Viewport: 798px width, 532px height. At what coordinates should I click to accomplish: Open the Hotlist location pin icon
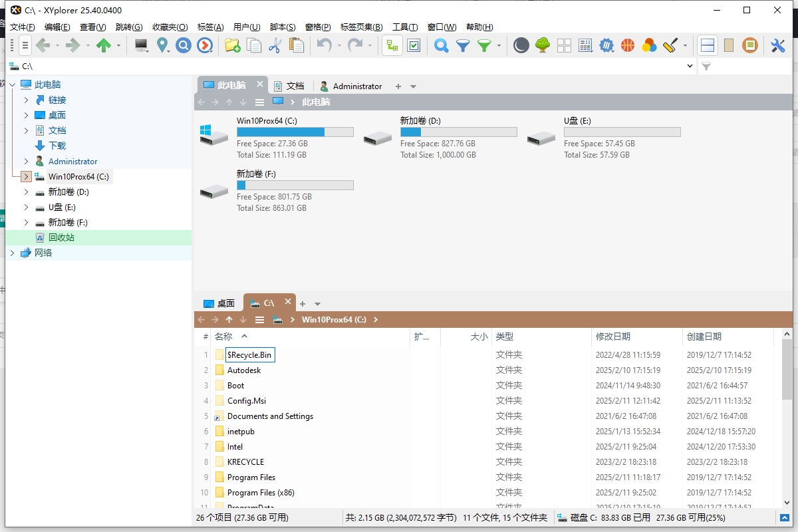click(162, 45)
